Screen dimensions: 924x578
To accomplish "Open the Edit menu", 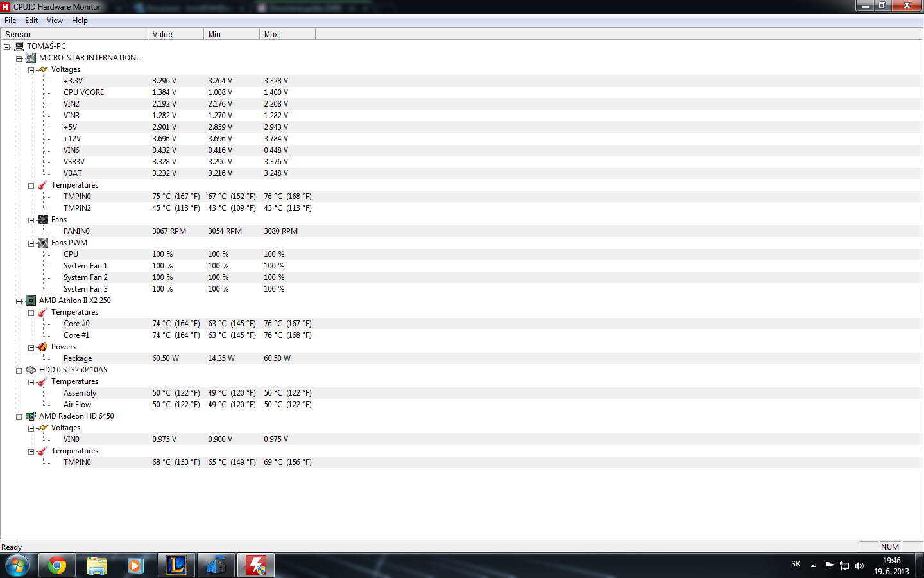I will click(31, 21).
